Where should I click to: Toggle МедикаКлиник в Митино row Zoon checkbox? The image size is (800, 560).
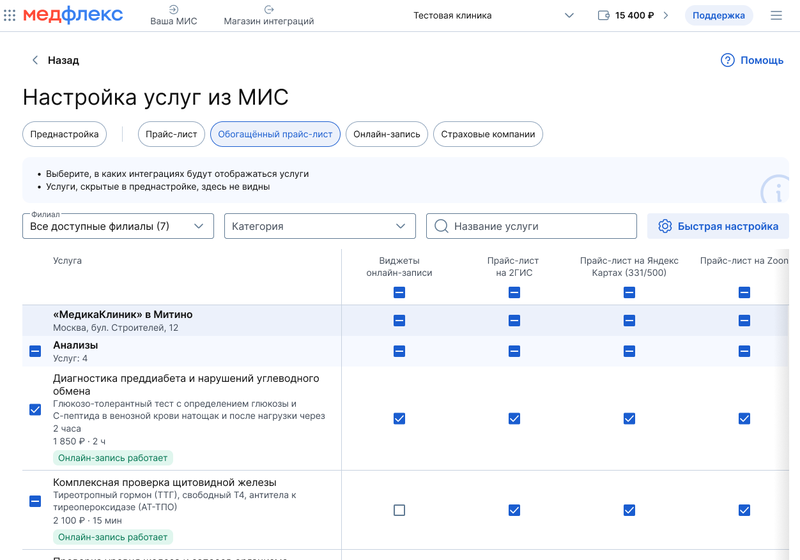click(744, 320)
